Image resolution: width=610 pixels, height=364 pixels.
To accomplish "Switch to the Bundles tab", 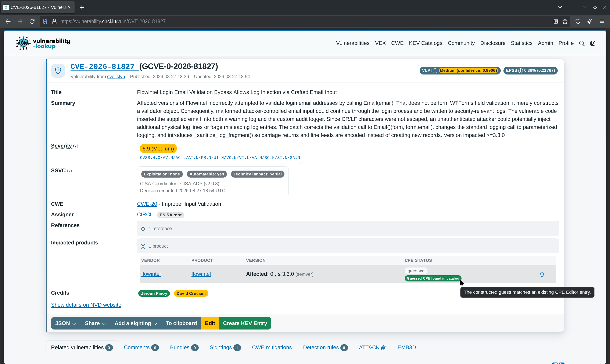I will point(184,348).
